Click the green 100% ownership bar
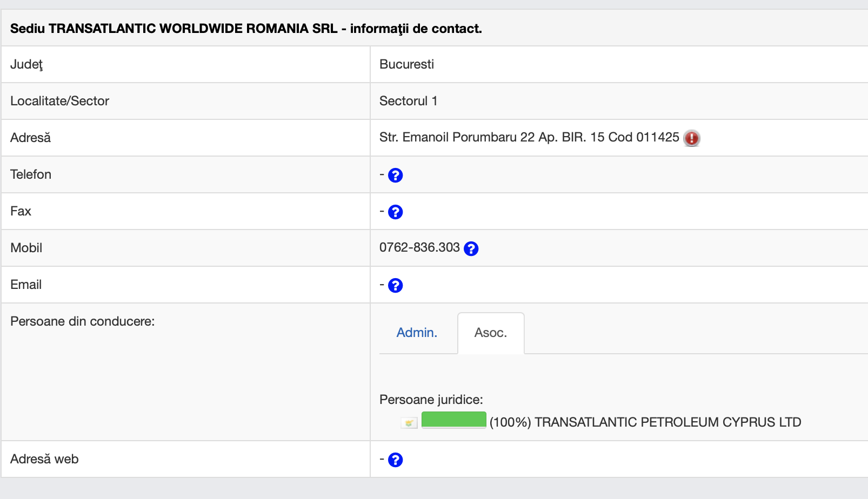This screenshot has height=499, width=868. [x=453, y=420]
